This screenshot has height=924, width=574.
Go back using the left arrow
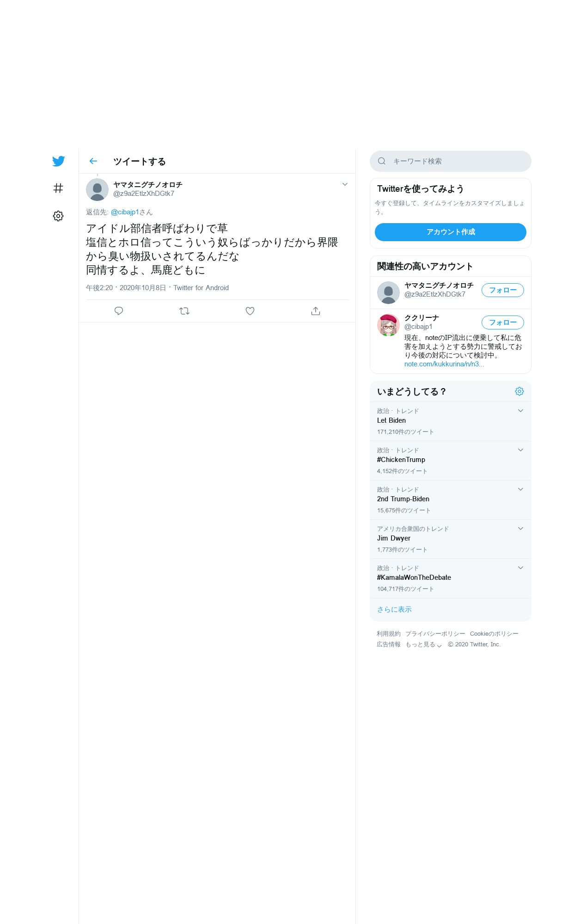pos(93,161)
